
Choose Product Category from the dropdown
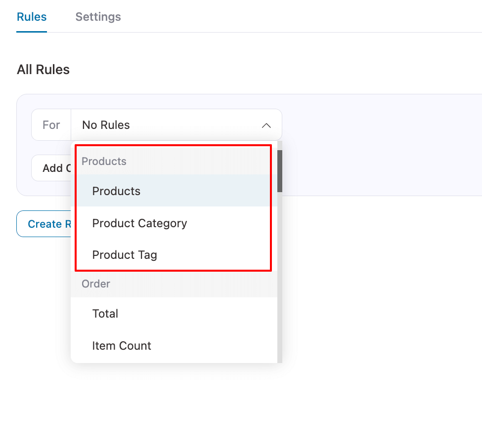coord(139,223)
